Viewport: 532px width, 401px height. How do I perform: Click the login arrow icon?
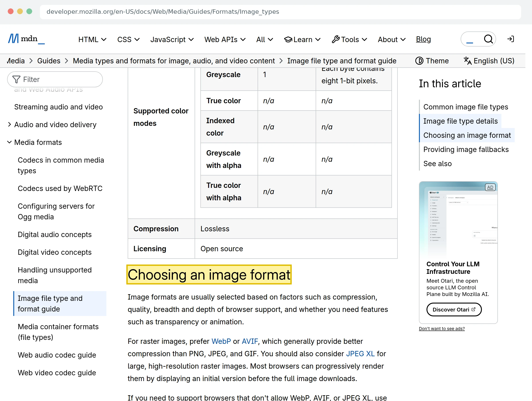pyautogui.click(x=510, y=39)
